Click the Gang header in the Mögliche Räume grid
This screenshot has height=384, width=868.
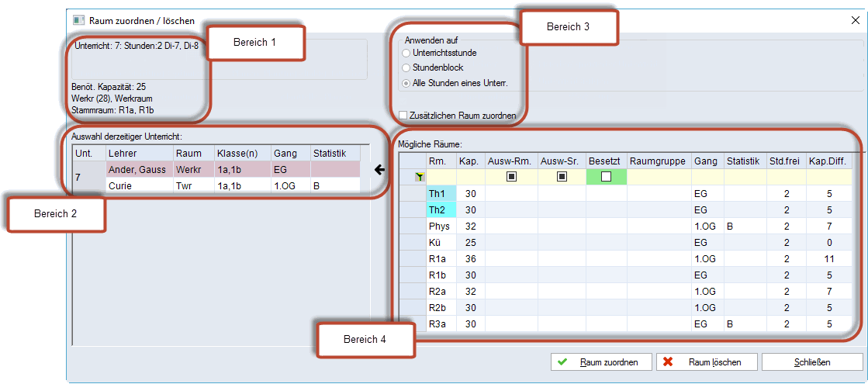707,161
